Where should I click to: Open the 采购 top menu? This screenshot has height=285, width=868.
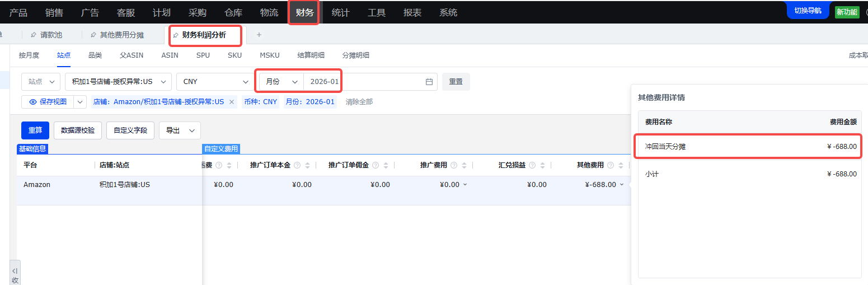198,12
